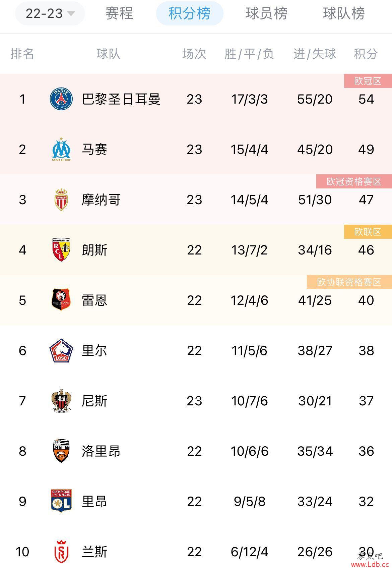Viewport: 392px width, 568px height.
Task: Open the Olympique Lyonnais crest
Action: (61, 501)
